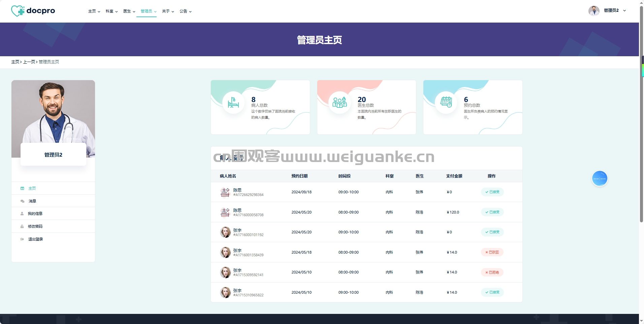
Task: Click the 病人总数 label on the first card
Action: (259, 105)
